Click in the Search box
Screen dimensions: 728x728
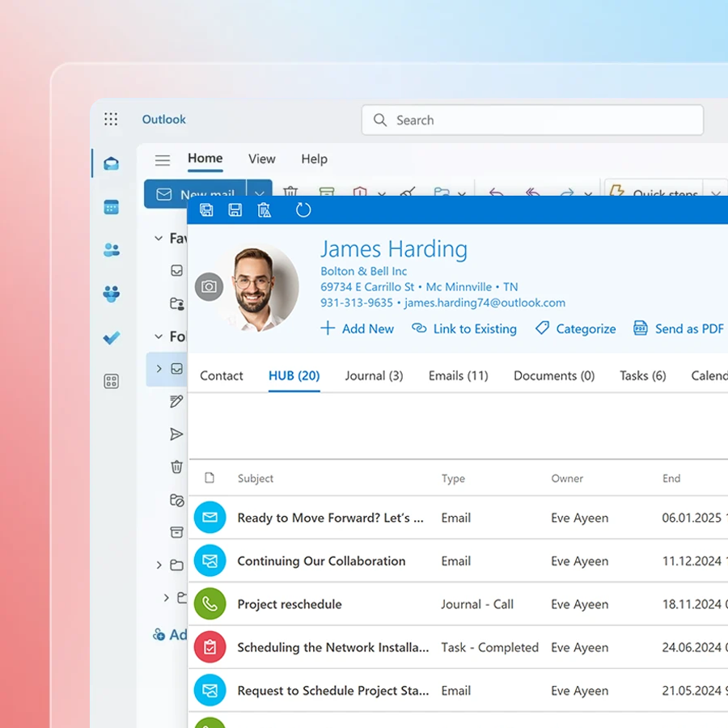pyautogui.click(x=532, y=121)
